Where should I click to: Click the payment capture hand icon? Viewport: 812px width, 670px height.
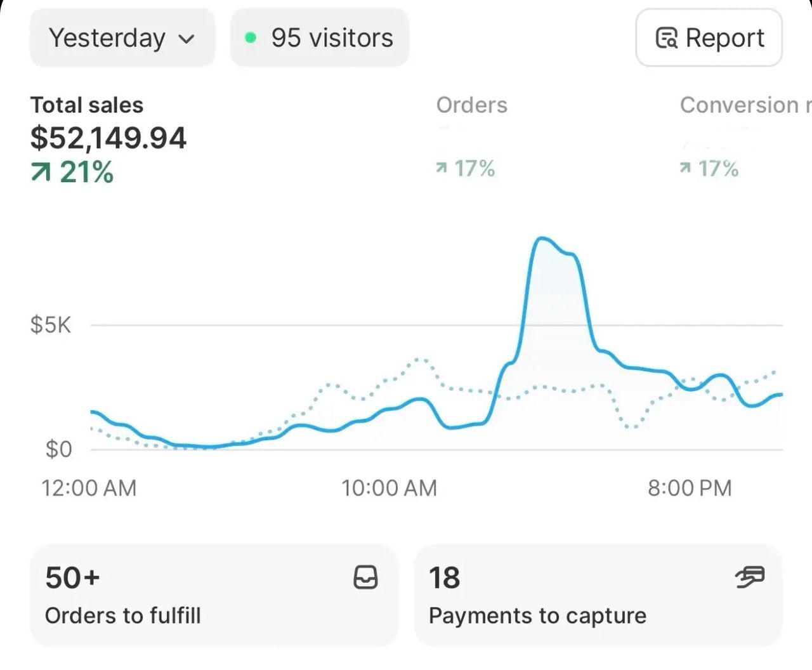point(750,577)
